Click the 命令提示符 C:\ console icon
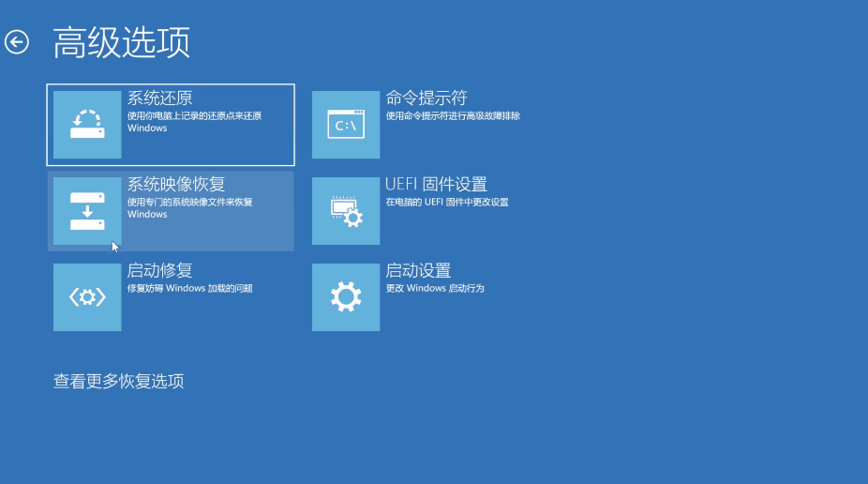868x484 pixels. coord(346,125)
